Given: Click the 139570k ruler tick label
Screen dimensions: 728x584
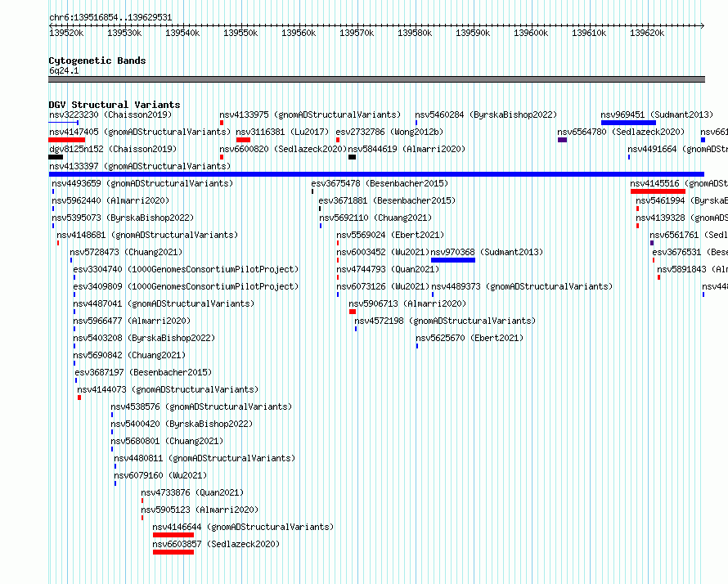Looking at the screenshot, I should pyautogui.click(x=357, y=33).
